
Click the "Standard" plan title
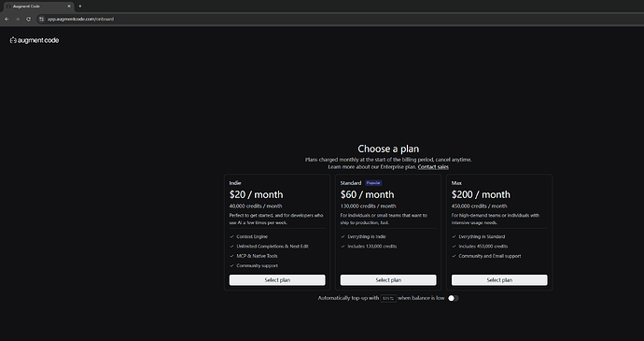pos(351,183)
